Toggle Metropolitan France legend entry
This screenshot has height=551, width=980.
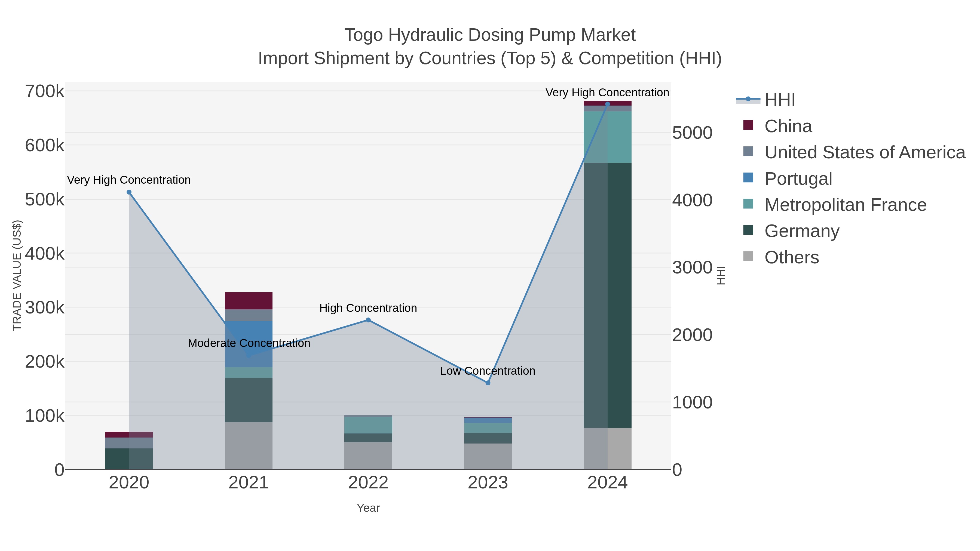coord(835,205)
